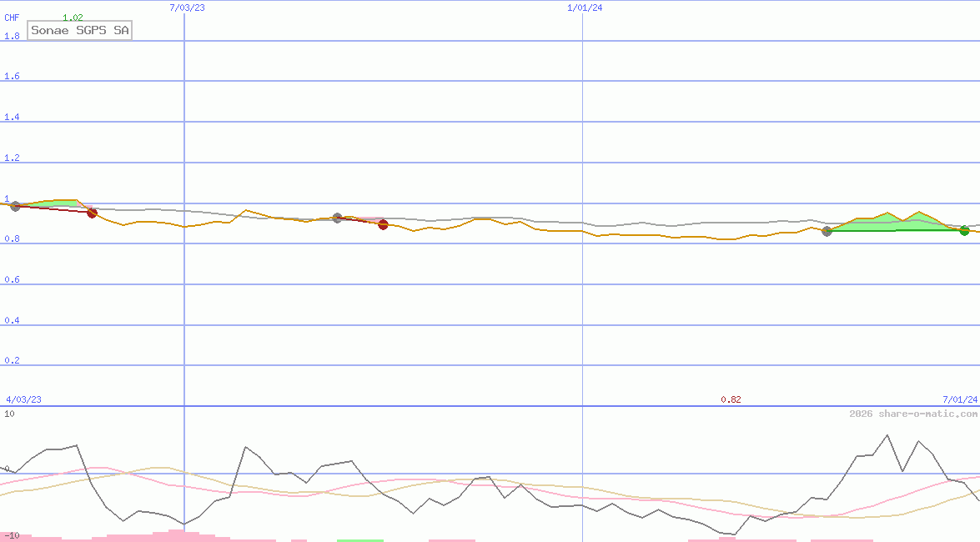Open the share-o-matic.com watermark link
The image size is (980, 542).
(x=913, y=414)
